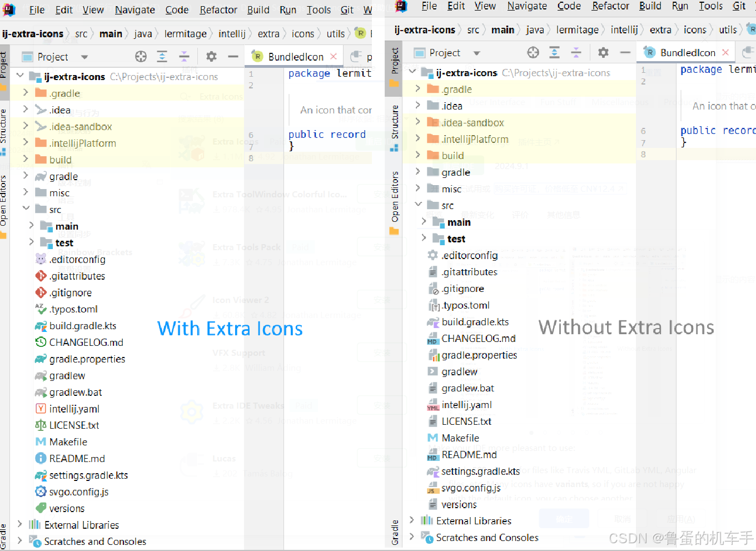Click svgo.config.js icon in left project tree

[x=41, y=492]
